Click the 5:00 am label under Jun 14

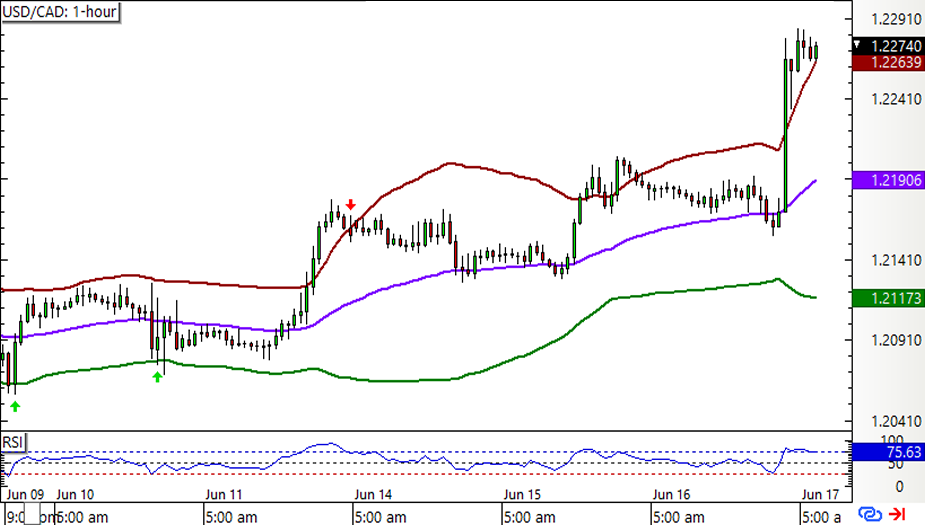(381, 517)
